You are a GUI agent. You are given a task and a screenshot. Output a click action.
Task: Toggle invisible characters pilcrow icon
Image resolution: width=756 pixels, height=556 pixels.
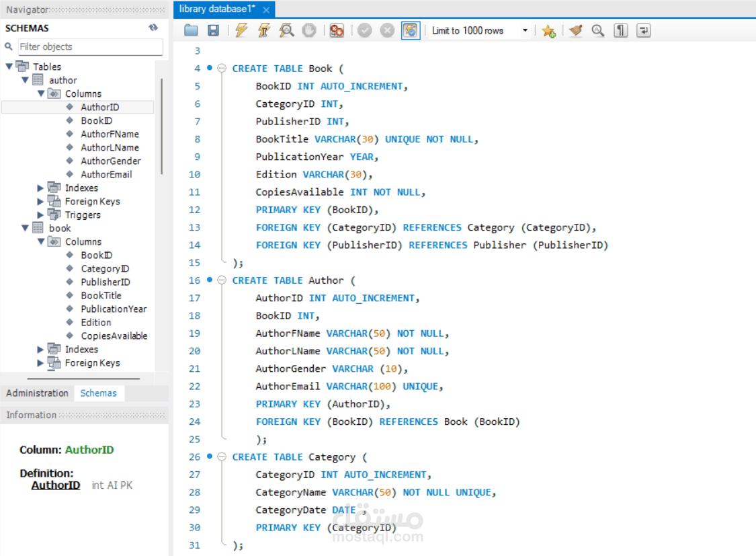(x=620, y=30)
